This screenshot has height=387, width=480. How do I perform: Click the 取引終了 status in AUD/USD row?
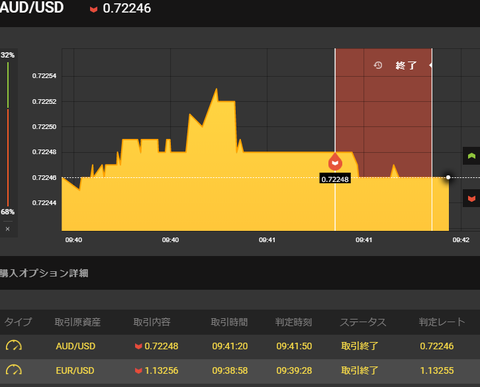(359, 346)
